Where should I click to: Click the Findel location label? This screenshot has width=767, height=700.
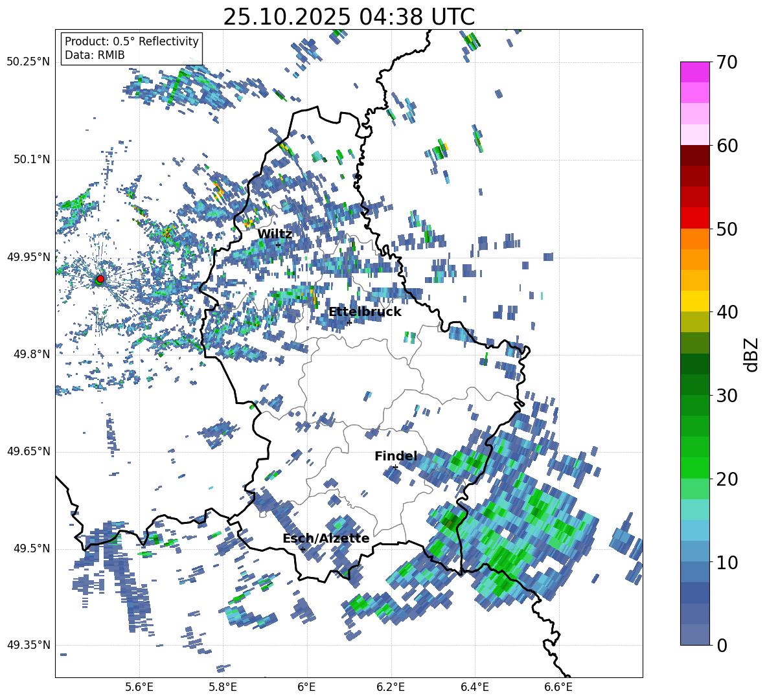396,456
